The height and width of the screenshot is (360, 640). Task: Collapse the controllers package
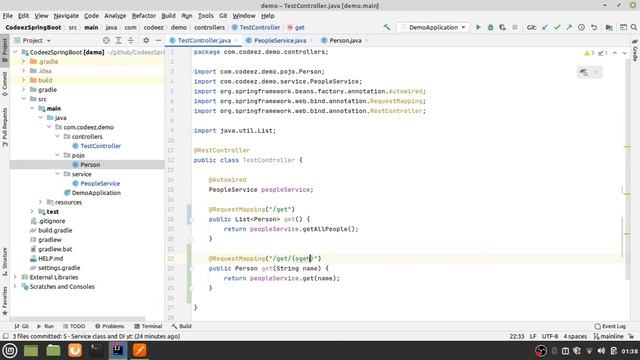point(58,136)
